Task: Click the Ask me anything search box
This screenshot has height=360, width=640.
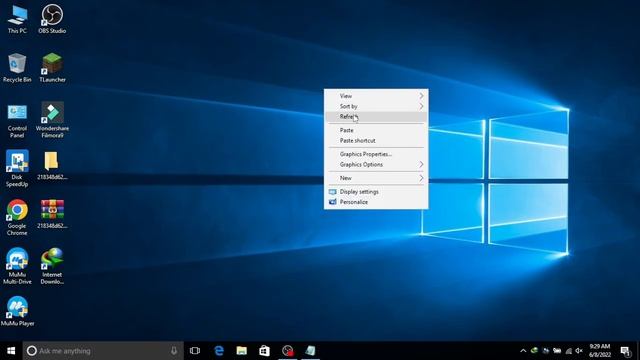Action: coord(103,351)
